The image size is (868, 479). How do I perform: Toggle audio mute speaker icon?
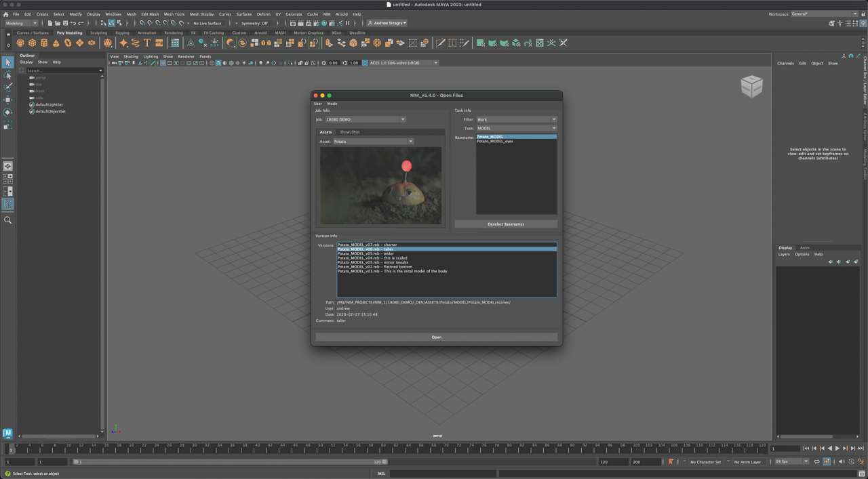pos(842,462)
